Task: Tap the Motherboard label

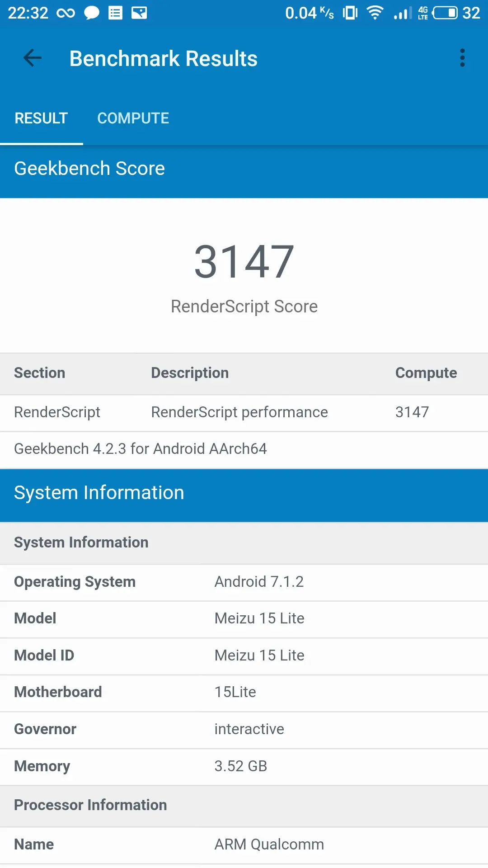Action: (x=58, y=692)
